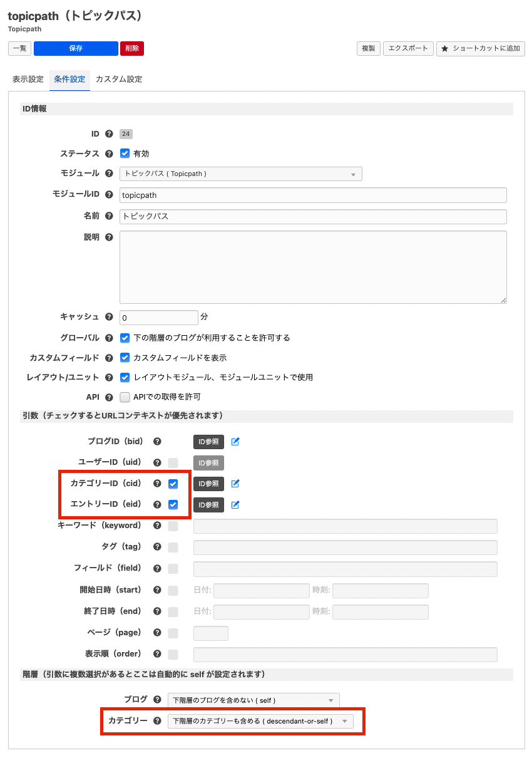Open the モジュール dropdown
The height and width of the screenshot is (758, 532).
pos(240,174)
